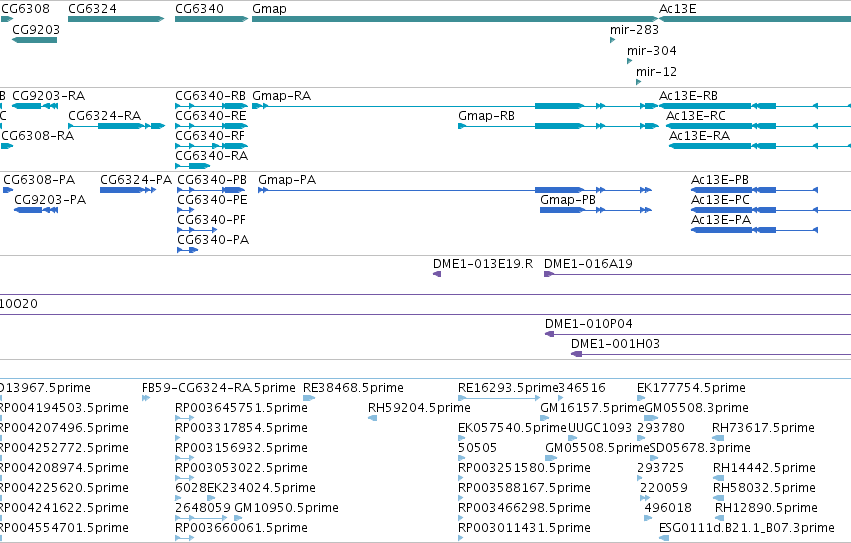This screenshot has width=851, height=543.
Task: Click the SD05678.3prime EST
Action: [x=700, y=448]
